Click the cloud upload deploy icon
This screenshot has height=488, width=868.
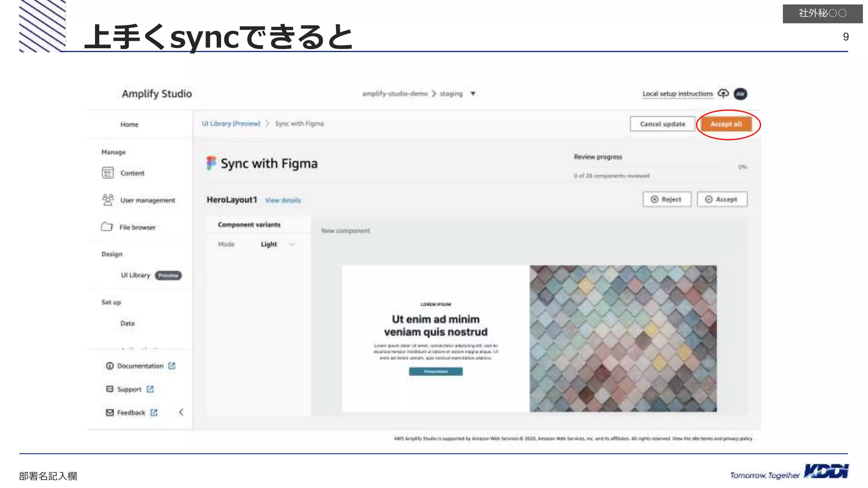(723, 94)
